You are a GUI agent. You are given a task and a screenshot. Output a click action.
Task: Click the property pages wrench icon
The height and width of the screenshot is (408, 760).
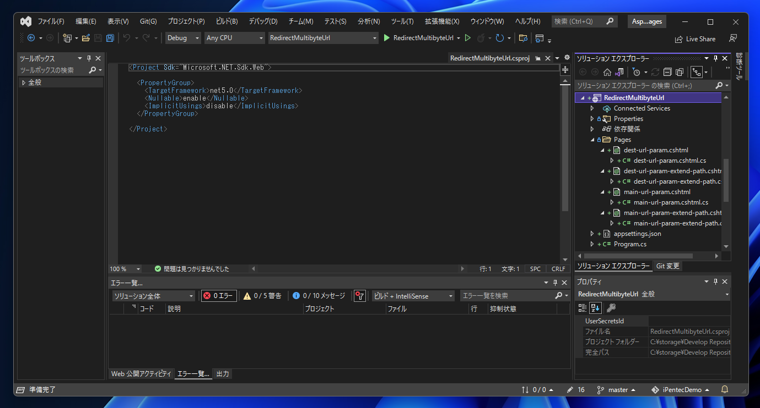(x=611, y=308)
